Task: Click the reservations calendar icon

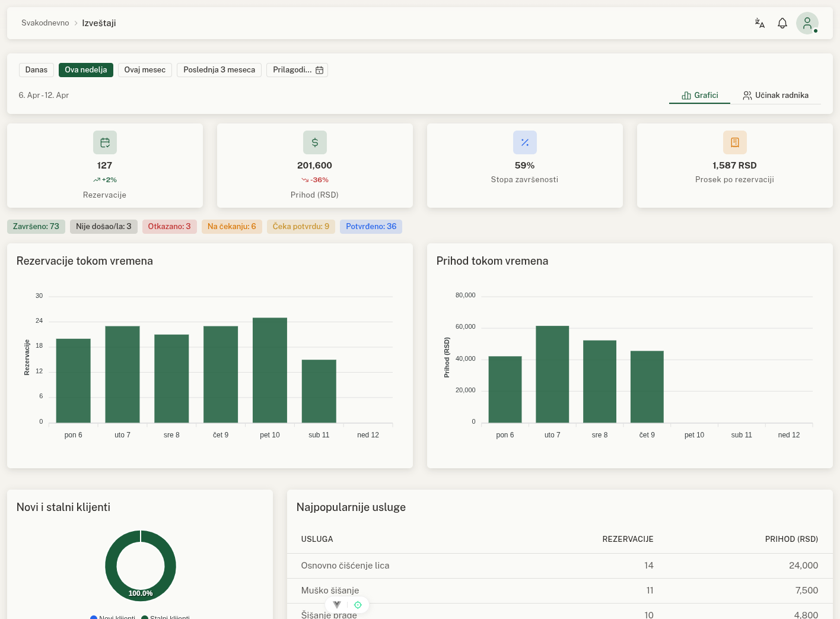Action: click(105, 142)
